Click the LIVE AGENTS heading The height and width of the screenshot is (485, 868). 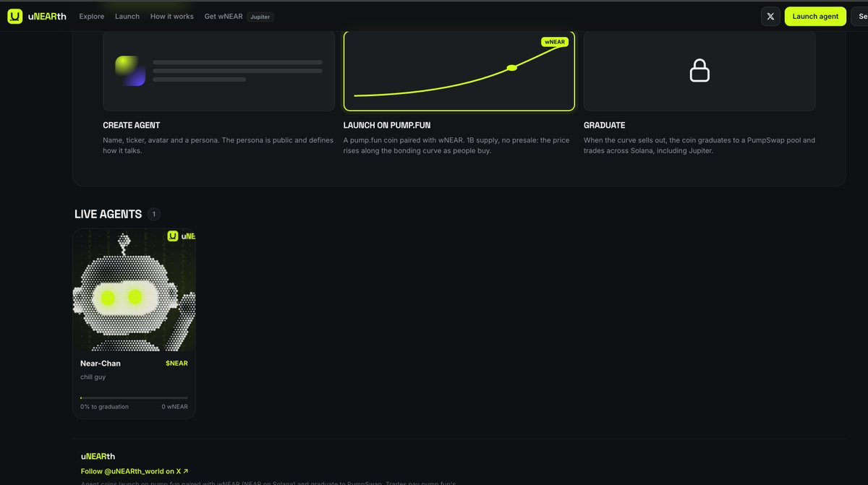pyautogui.click(x=109, y=214)
